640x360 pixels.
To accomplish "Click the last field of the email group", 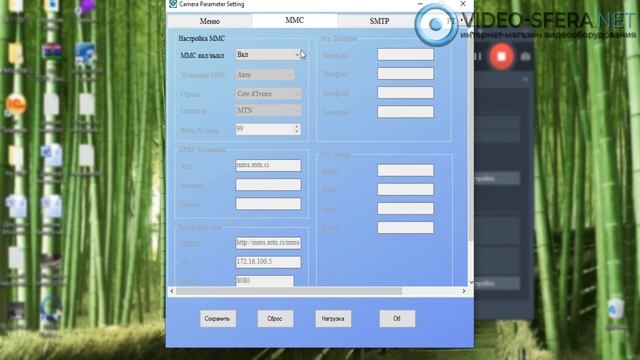I will pyautogui.click(x=405, y=228).
